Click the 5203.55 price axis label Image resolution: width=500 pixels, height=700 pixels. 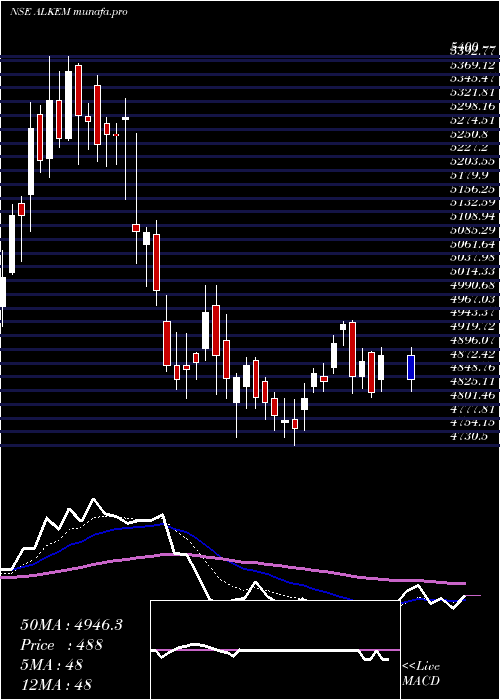[x=473, y=162]
